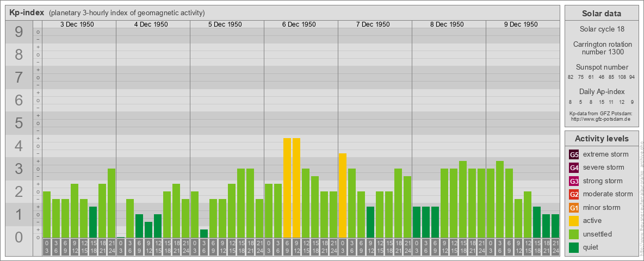Click the Solar cycle 18 label
The image size is (644, 261).
pyautogui.click(x=601, y=29)
